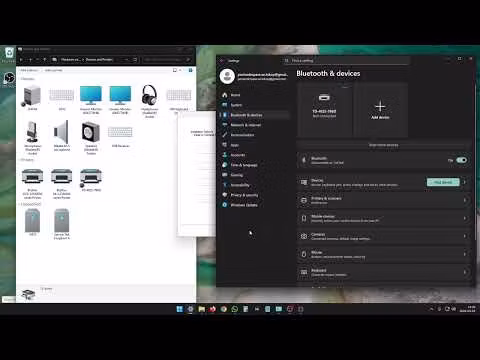Click Add a device in Devices and Printers

(29, 70)
